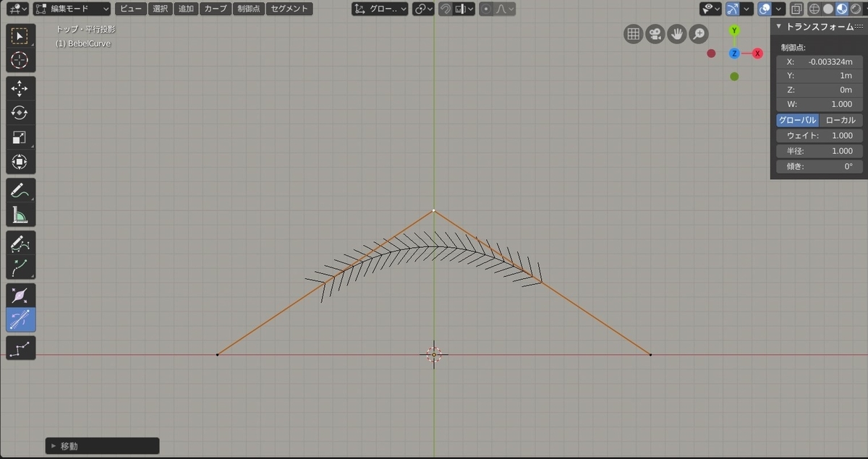Screen dimensions: 868x459
Task: Open the gizmo options dropdown arrow
Action: pyautogui.click(x=748, y=9)
